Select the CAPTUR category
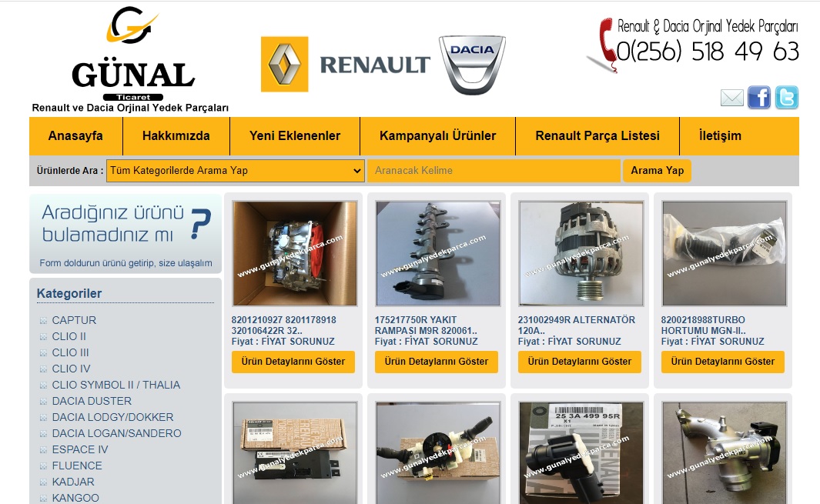This screenshot has width=820, height=504. click(x=74, y=320)
